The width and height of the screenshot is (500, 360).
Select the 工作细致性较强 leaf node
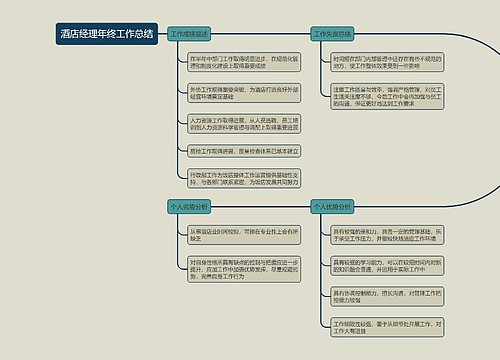(387, 327)
